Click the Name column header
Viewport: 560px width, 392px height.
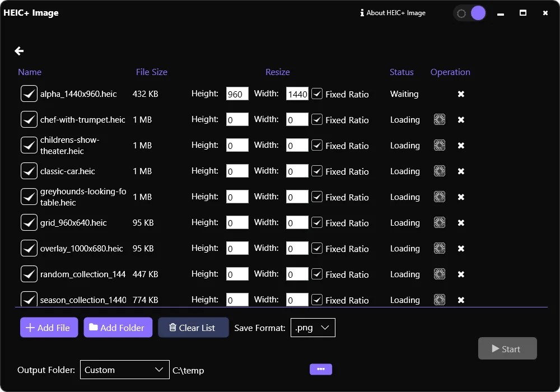coord(30,72)
